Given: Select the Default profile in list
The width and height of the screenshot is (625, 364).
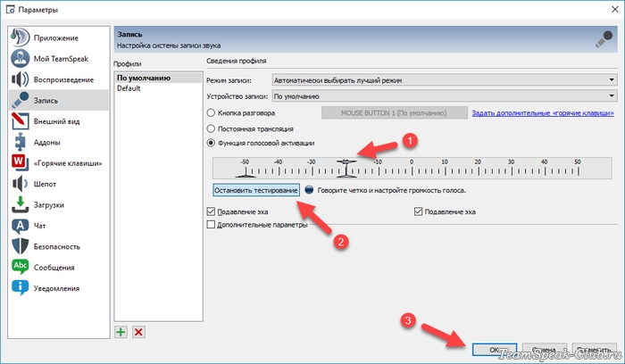Looking at the screenshot, I should pyautogui.click(x=158, y=88).
